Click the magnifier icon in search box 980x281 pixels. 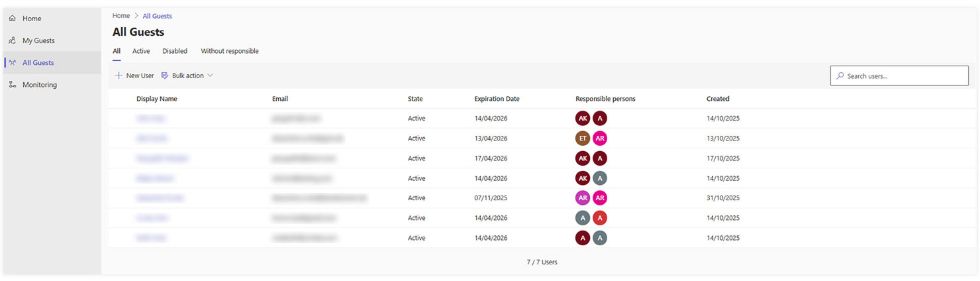pyautogui.click(x=840, y=76)
